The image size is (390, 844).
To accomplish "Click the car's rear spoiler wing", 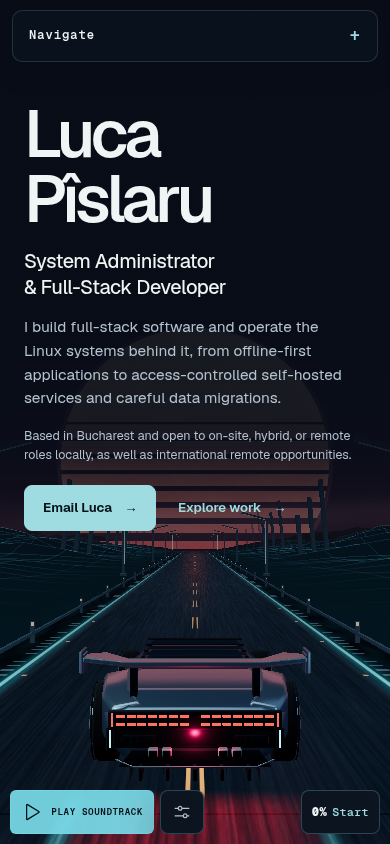I will click(x=195, y=658).
